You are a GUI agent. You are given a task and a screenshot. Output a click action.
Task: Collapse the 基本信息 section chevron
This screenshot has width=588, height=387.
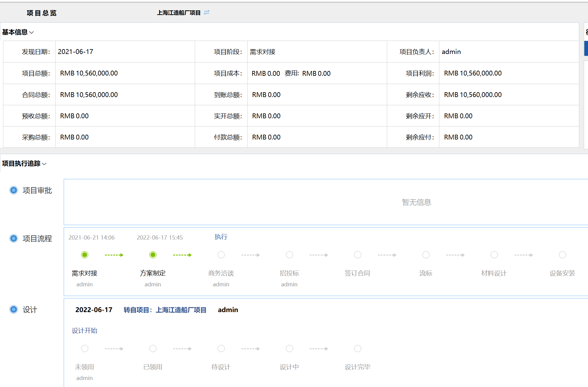(32, 32)
